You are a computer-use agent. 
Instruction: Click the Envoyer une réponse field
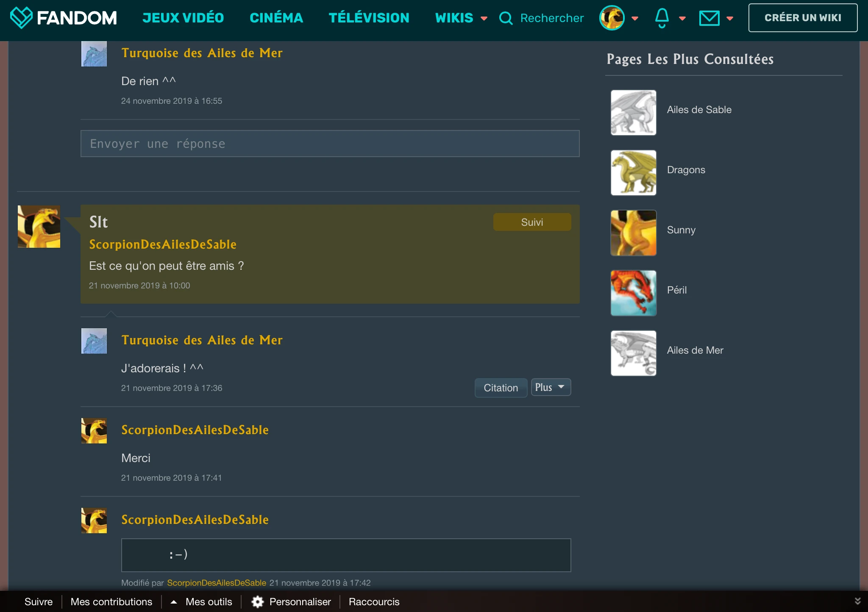click(330, 144)
